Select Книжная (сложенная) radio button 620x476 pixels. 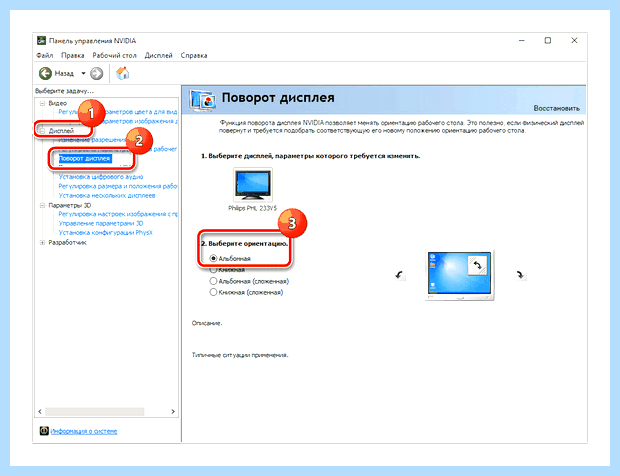coord(213,292)
